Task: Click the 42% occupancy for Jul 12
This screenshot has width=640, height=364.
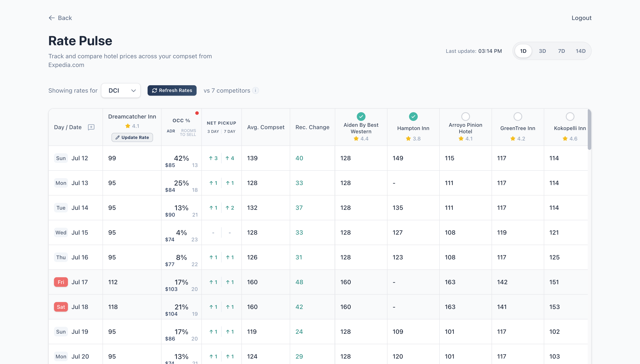Action: point(181,158)
